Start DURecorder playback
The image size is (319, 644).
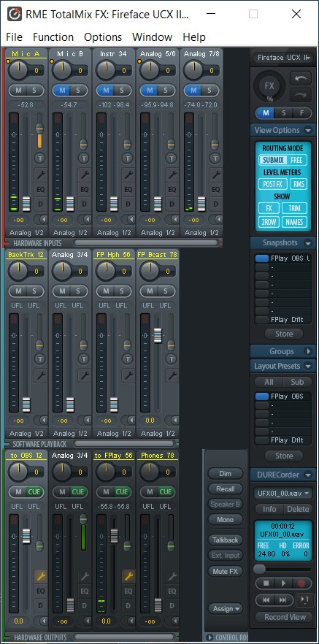tap(283, 583)
